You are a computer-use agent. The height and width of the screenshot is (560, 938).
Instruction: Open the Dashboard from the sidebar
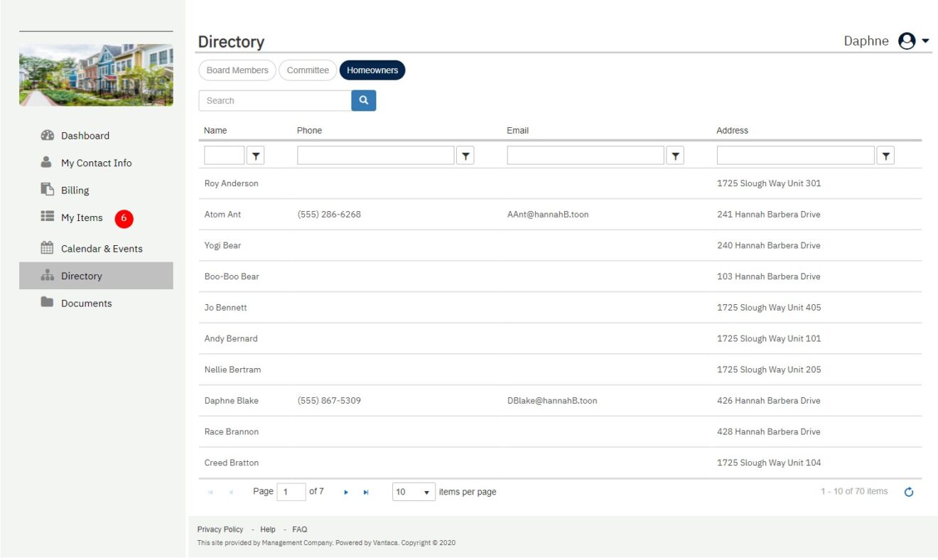pos(85,135)
